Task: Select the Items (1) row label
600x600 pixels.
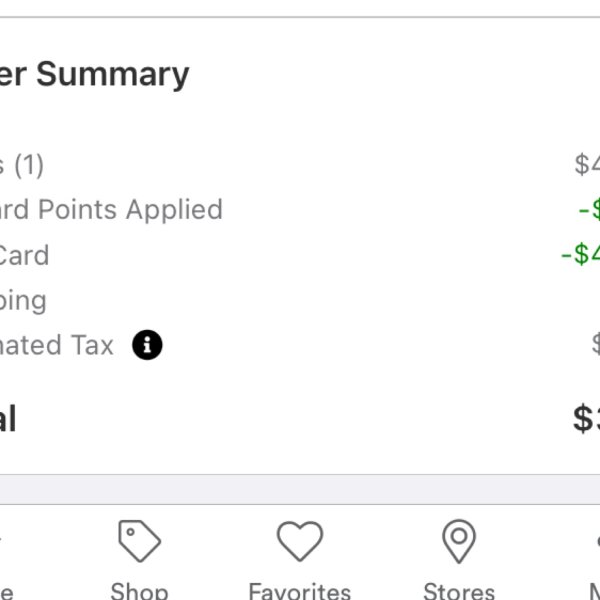Action: coord(21,166)
